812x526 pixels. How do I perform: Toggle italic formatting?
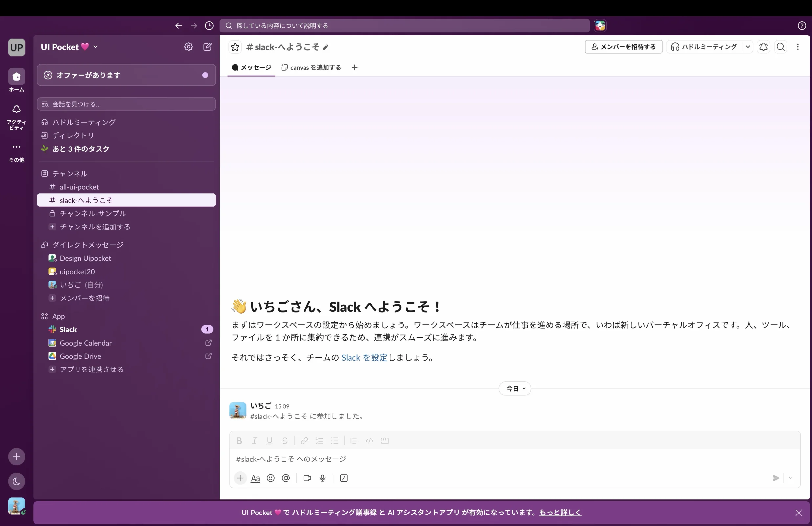[254, 441]
